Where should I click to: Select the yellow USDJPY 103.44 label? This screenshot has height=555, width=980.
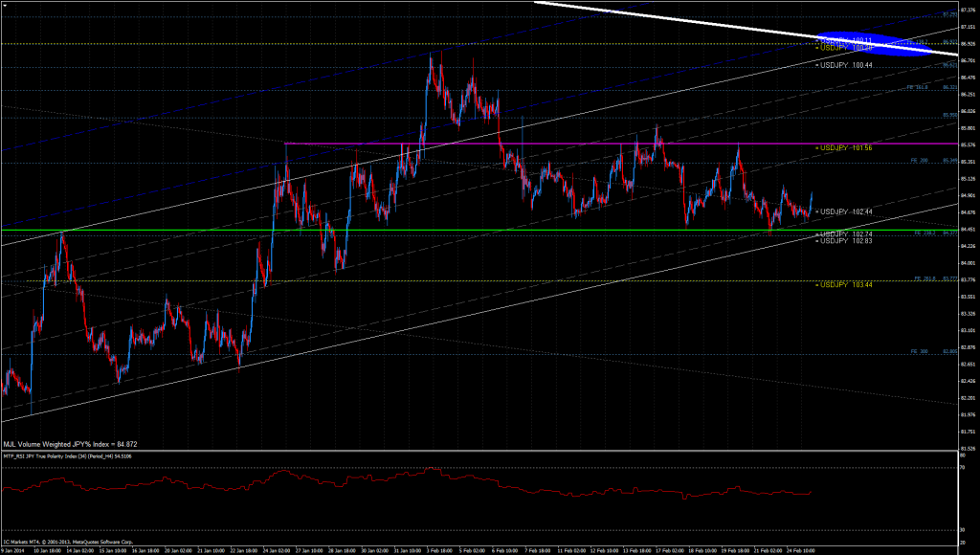click(x=846, y=284)
